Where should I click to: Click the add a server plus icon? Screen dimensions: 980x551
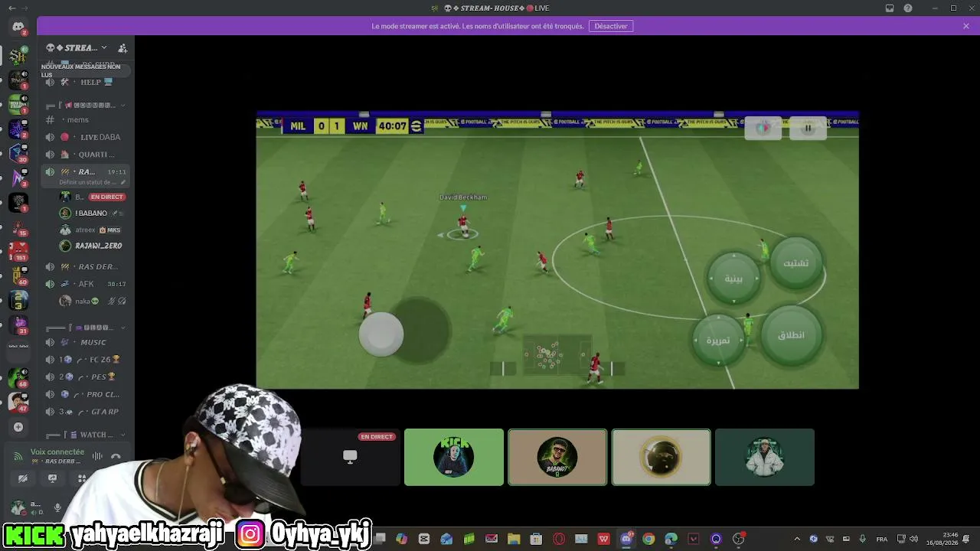point(18,427)
